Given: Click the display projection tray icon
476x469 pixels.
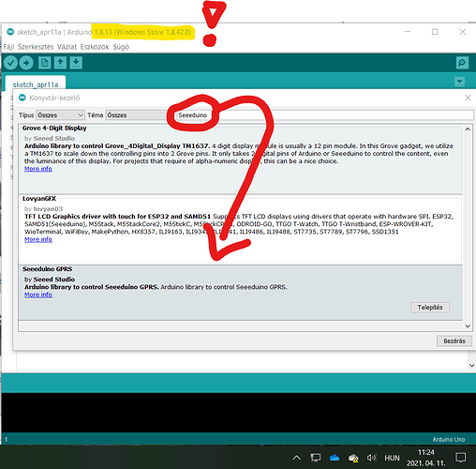Looking at the screenshot, I should 316,458.
